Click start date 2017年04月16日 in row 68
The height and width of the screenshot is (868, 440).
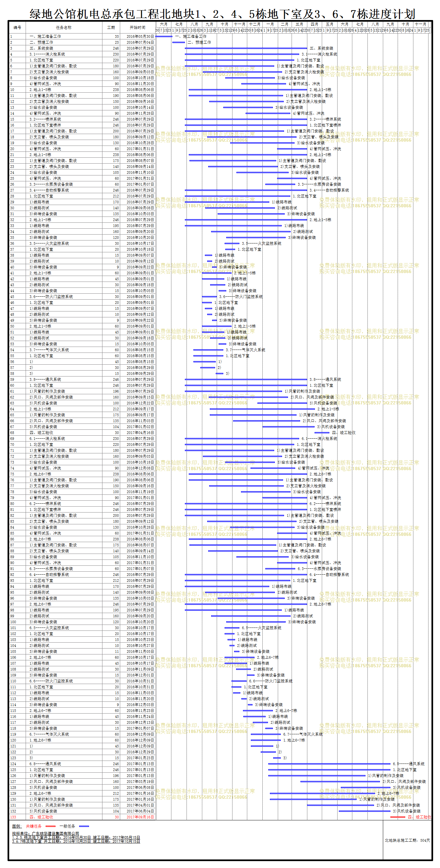point(141,433)
